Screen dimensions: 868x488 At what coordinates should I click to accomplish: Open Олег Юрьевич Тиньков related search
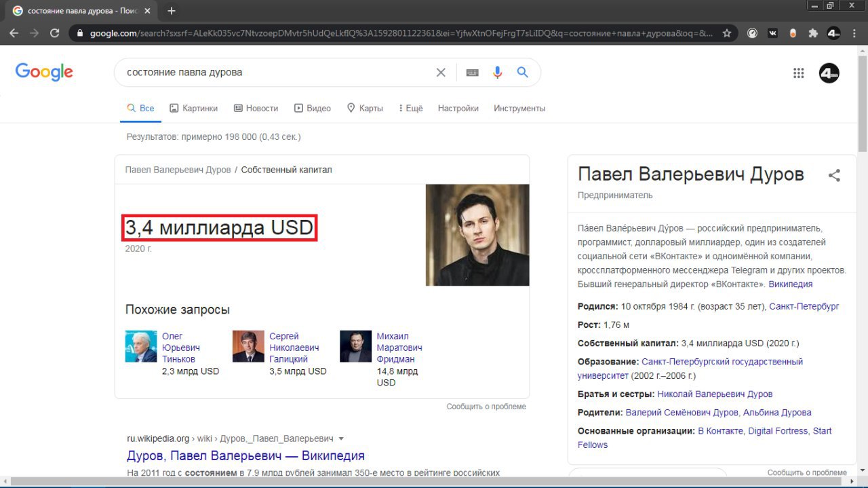pyautogui.click(x=180, y=348)
